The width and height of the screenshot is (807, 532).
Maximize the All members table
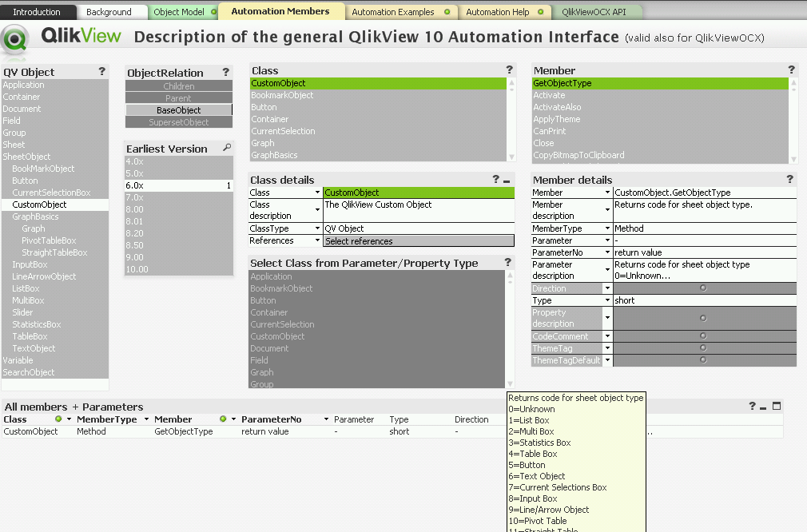point(777,406)
